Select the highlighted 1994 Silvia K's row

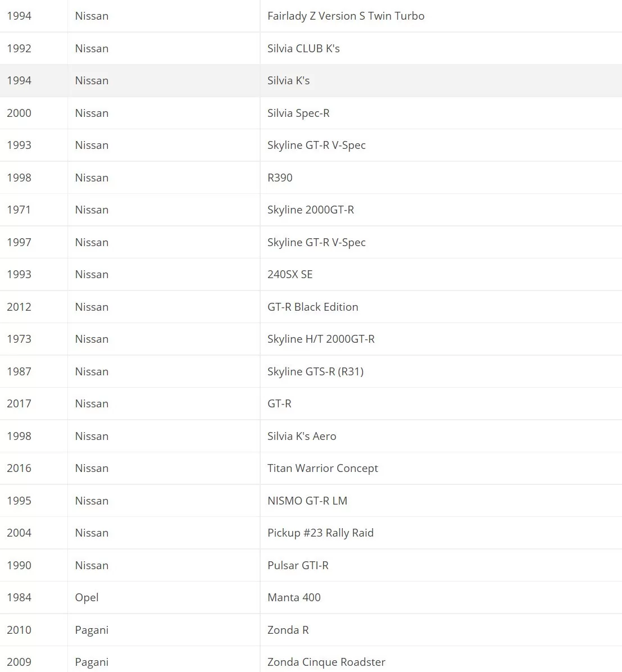tap(311, 80)
